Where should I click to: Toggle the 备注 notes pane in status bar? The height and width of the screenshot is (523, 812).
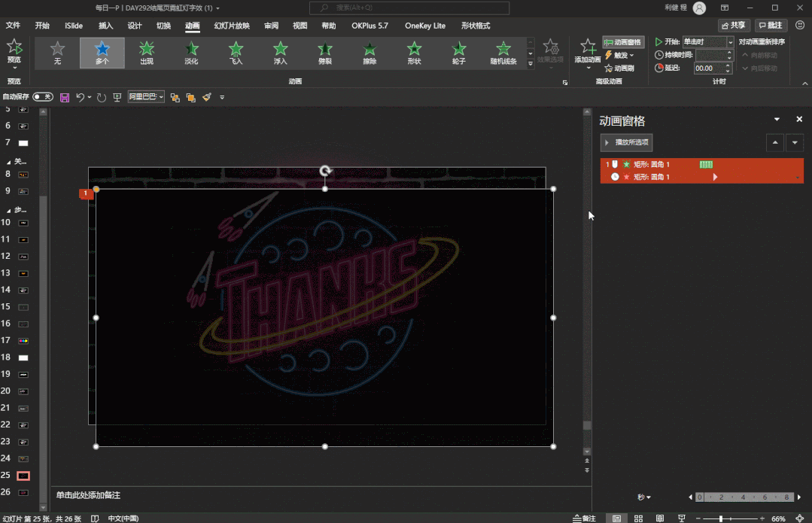point(584,518)
